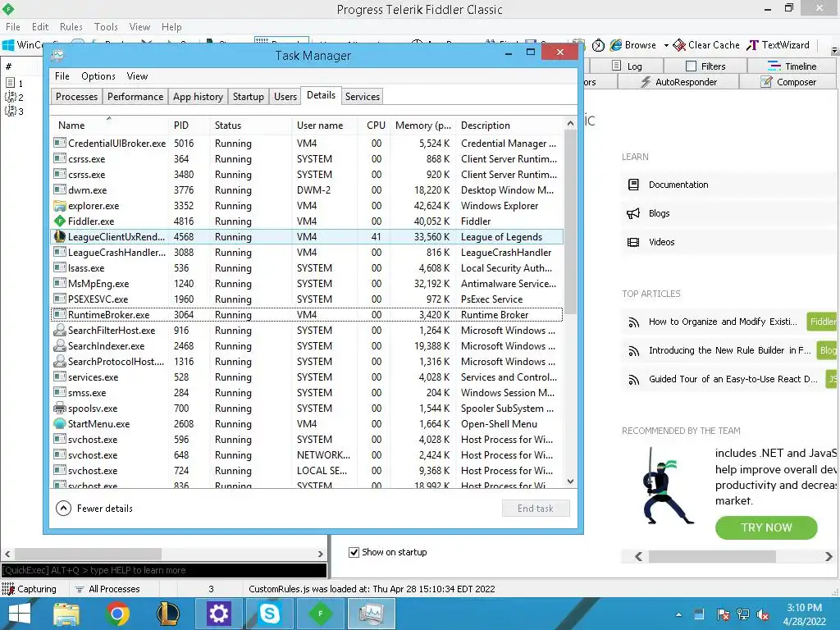Open the Windows Start button
The image size is (840, 630).
click(x=20, y=614)
